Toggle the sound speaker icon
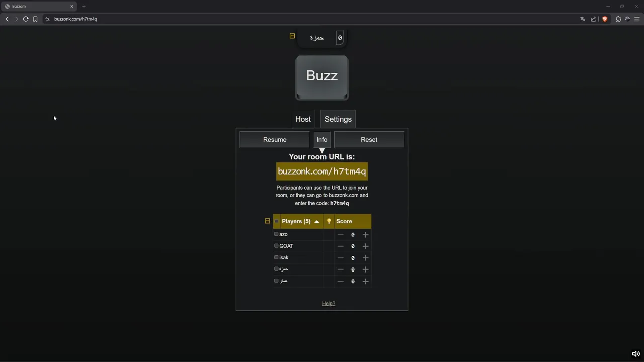644x362 pixels. coord(636,354)
